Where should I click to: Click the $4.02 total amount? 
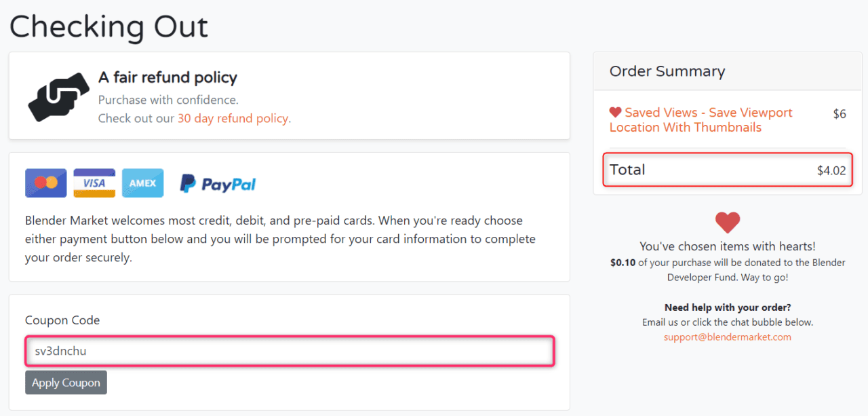pyautogui.click(x=831, y=170)
